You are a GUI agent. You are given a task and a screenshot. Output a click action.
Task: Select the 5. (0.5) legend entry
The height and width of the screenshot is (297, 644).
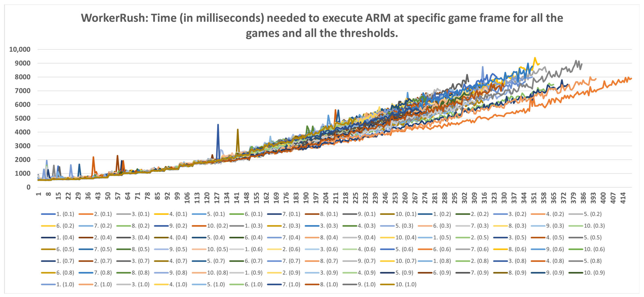coord(592,238)
